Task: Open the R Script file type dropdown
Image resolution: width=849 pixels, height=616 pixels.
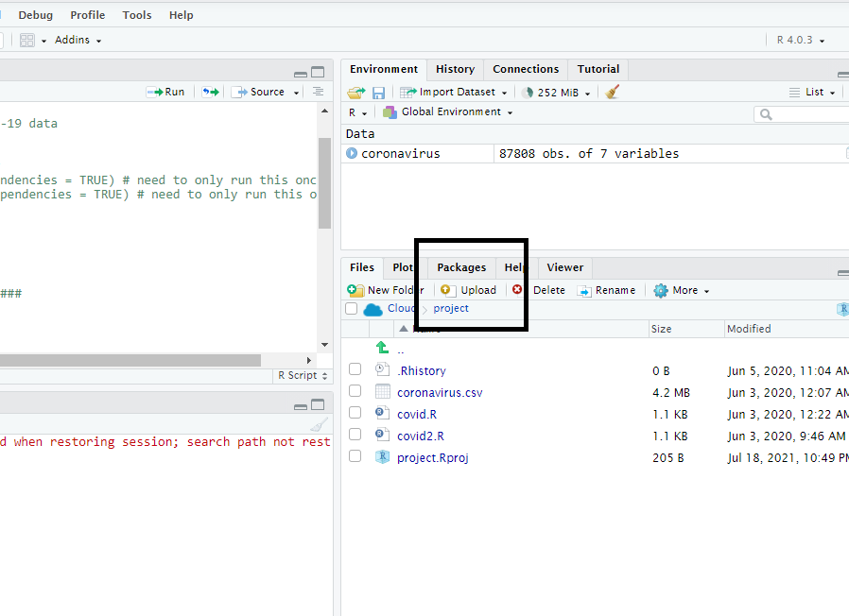Action: pos(301,375)
